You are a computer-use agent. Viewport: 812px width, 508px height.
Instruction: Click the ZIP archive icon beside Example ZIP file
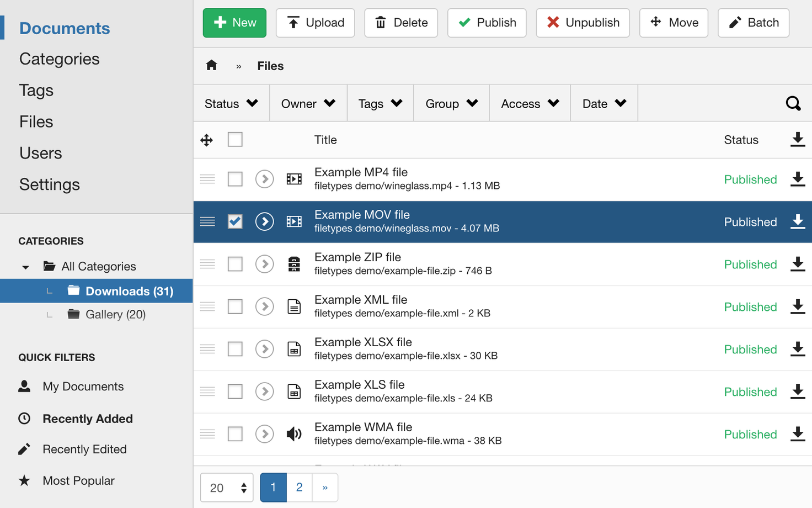[294, 264]
